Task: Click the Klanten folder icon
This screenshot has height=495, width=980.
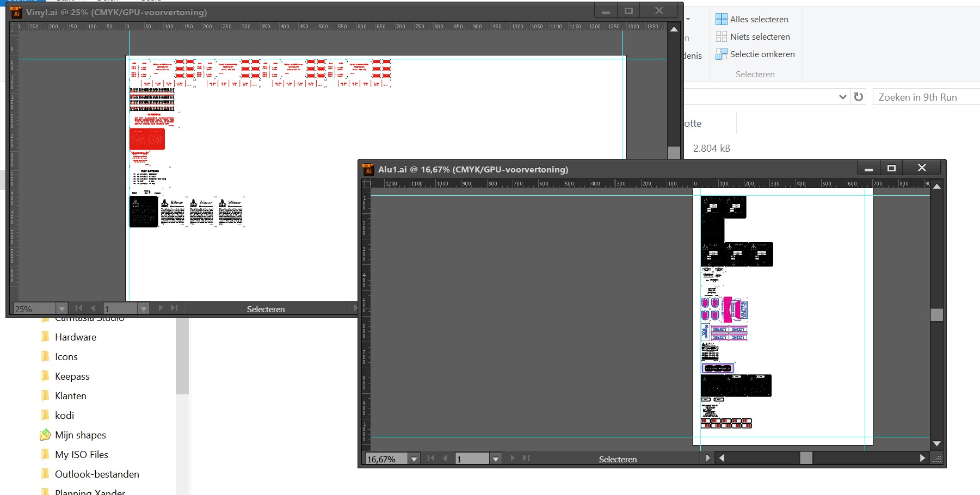Action: point(46,395)
